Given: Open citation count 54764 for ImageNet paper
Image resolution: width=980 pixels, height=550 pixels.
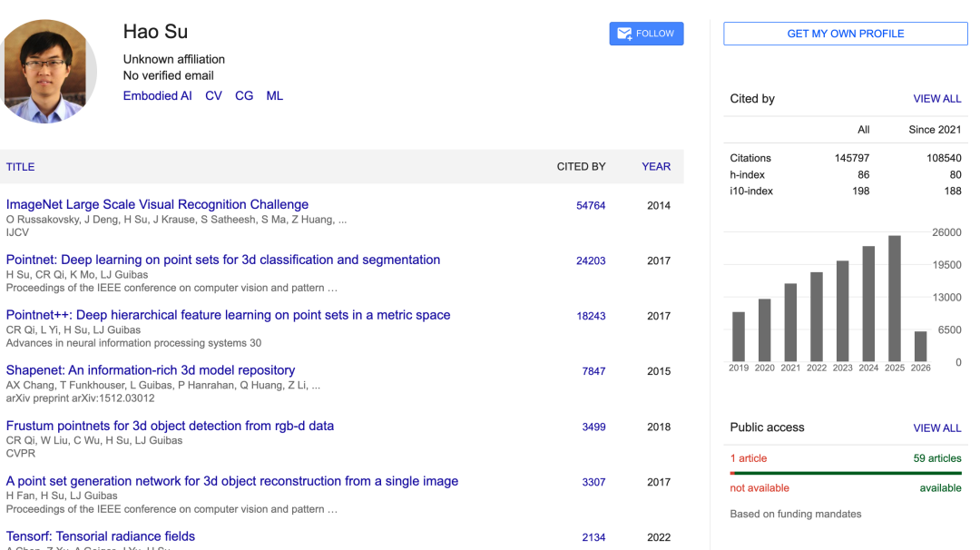Looking at the screenshot, I should tap(590, 206).
